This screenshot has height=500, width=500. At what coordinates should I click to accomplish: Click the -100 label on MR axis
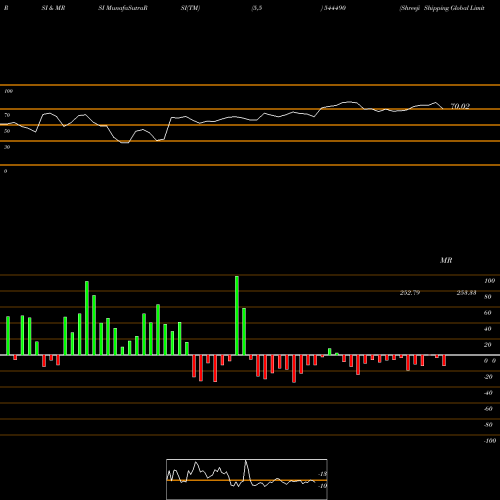(x=490, y=441)
